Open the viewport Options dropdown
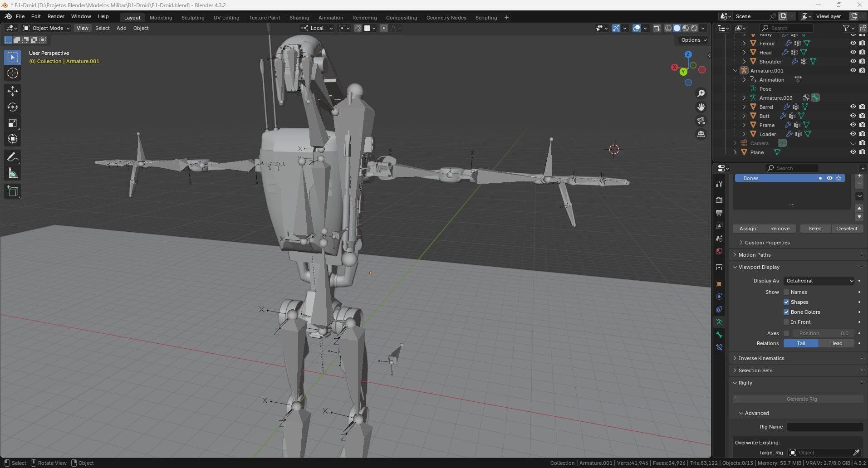 694,40
